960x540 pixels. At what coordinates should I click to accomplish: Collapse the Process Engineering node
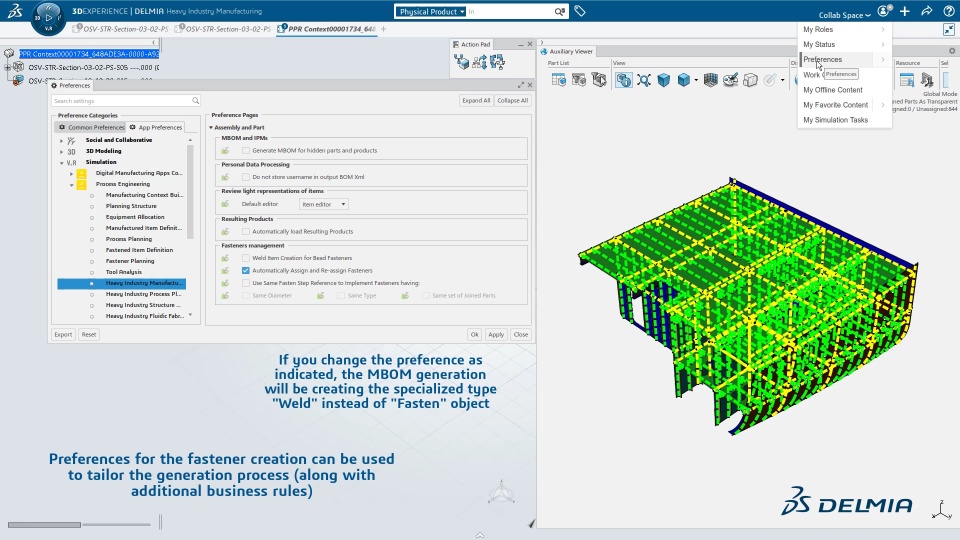point(71,185)
